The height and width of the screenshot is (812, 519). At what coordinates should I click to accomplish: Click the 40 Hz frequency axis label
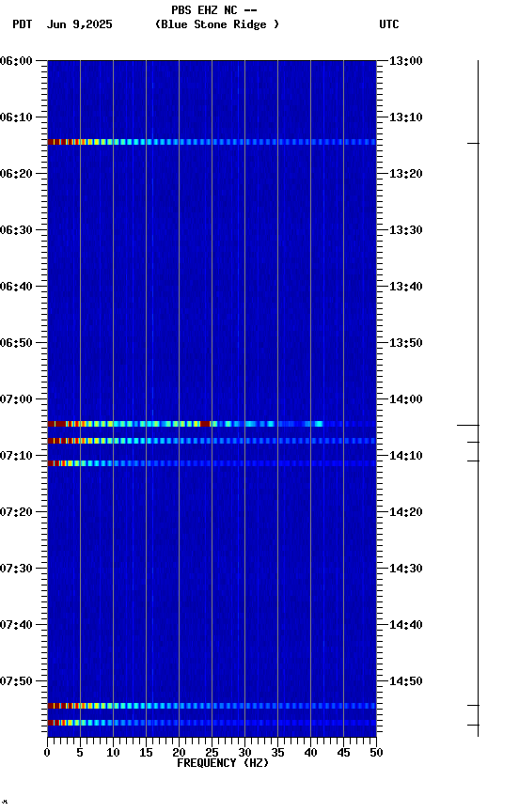(310, 753)
